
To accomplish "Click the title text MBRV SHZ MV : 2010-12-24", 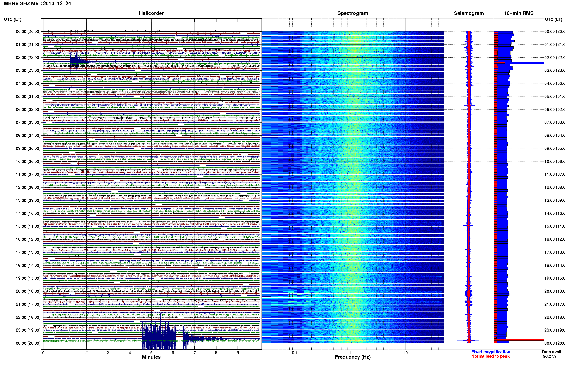I will click(37, 3).
